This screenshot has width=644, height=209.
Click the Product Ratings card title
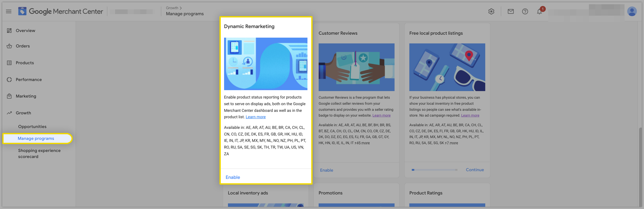[425, 193]
